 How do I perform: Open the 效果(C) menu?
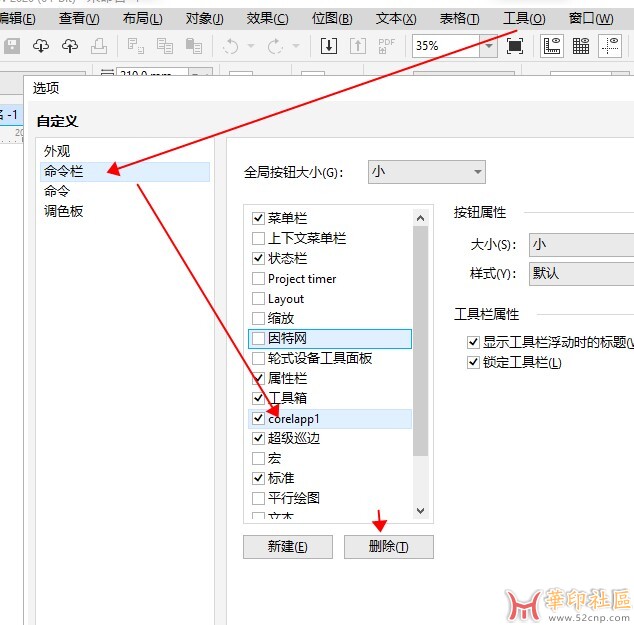coord(268,18)
